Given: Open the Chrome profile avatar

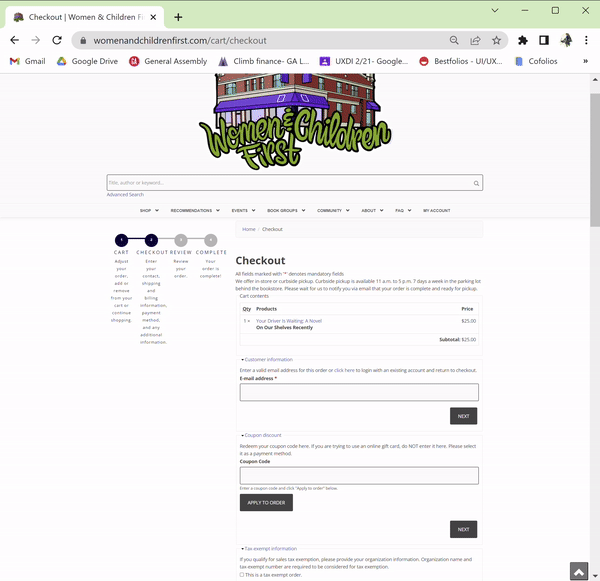Looking at the screenshot, I should 566,40.
